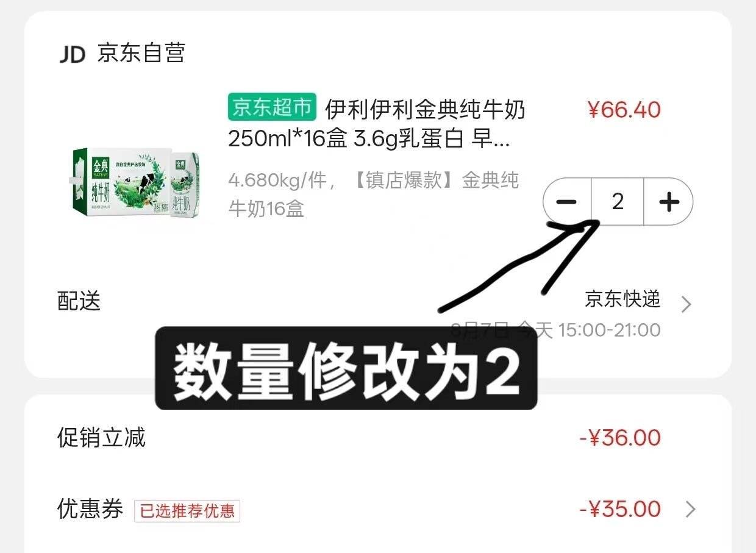Screen dimensions: 756x553
Task: Select the quantity field showing 2
Action: 618,202
